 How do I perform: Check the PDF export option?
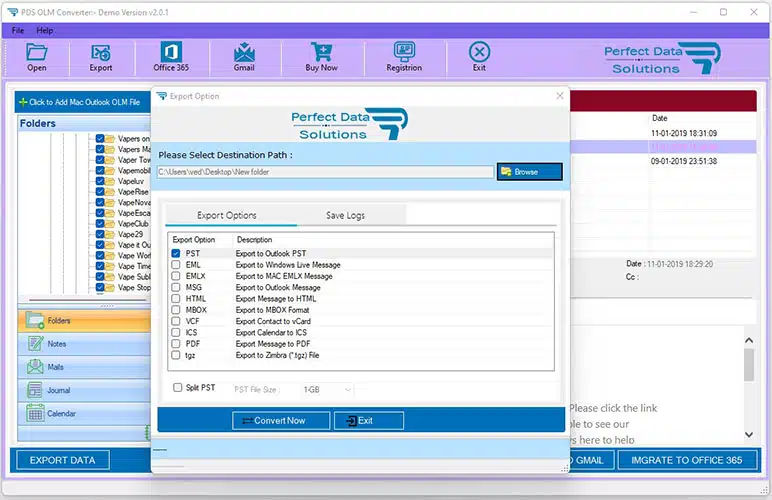[x=176, y=344]
